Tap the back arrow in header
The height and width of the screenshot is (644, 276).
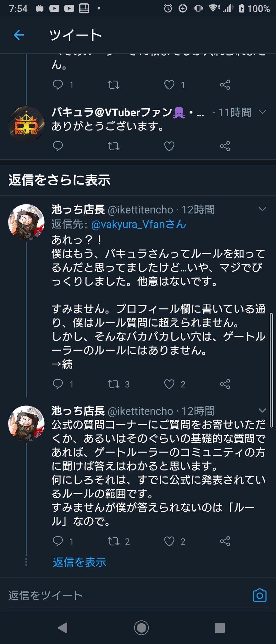tap(19, 35)
